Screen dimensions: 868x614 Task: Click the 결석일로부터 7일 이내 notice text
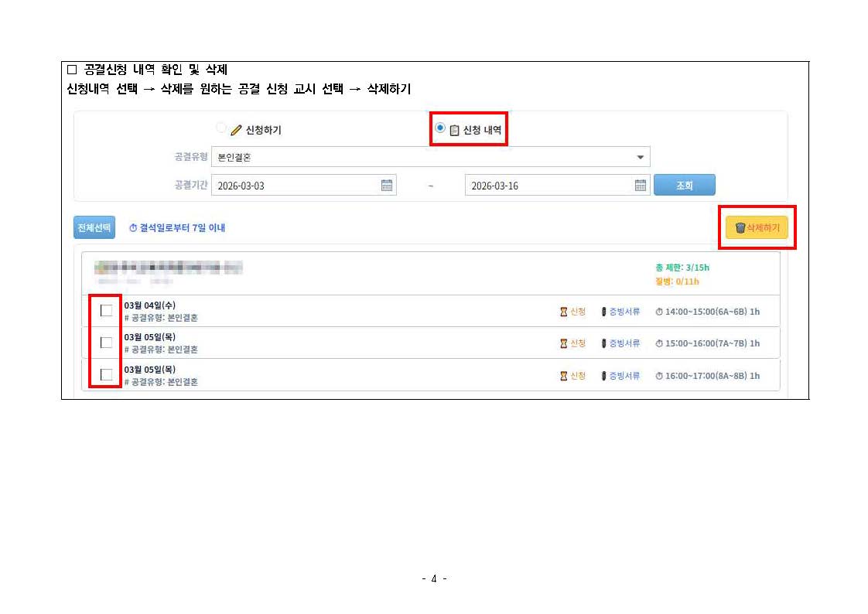click(177, 228)
